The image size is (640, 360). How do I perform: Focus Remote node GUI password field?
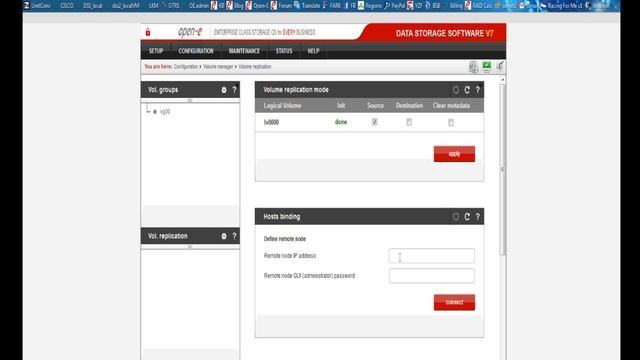(432, 276)
